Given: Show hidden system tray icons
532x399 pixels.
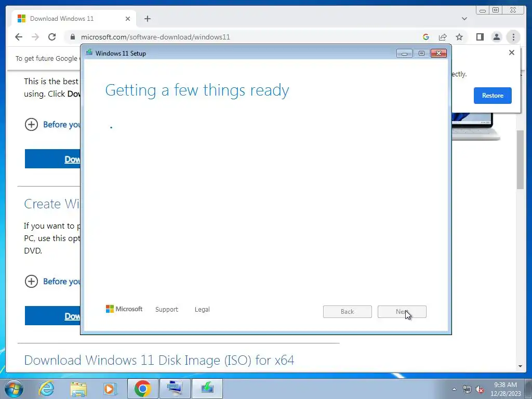Looking at the screenshot, I should click(x=454, y=389).
